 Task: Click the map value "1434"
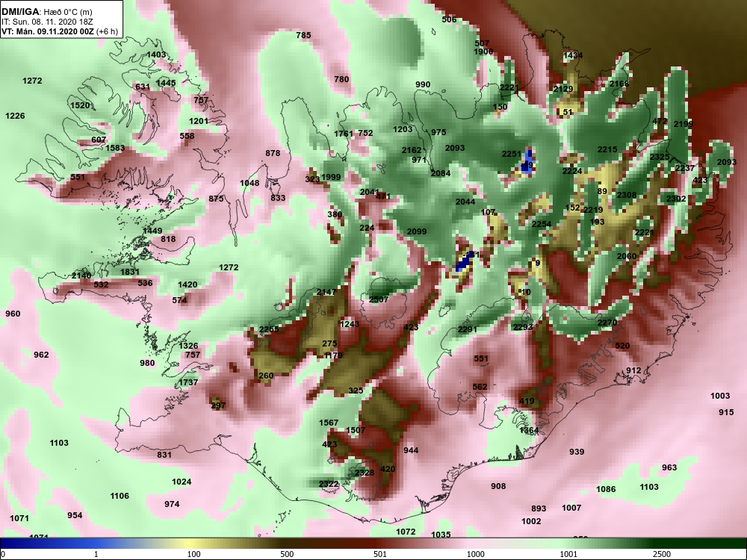tap(573, 55)
